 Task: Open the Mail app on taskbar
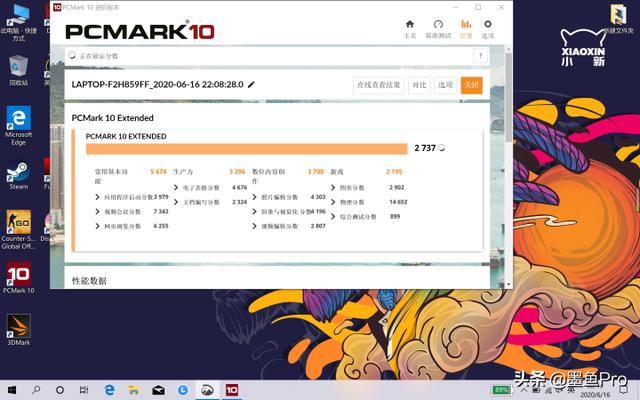click(x=158, y=390)
